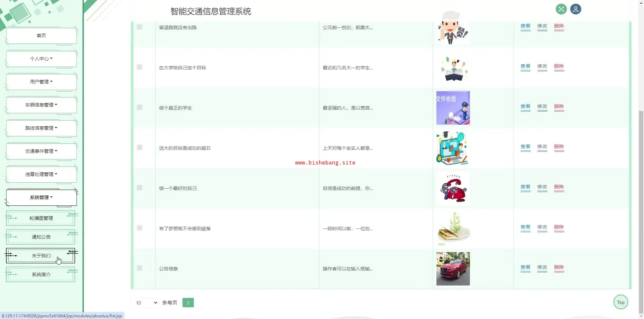Edit the row 在大学给自己定个目标

coord(542,66)
